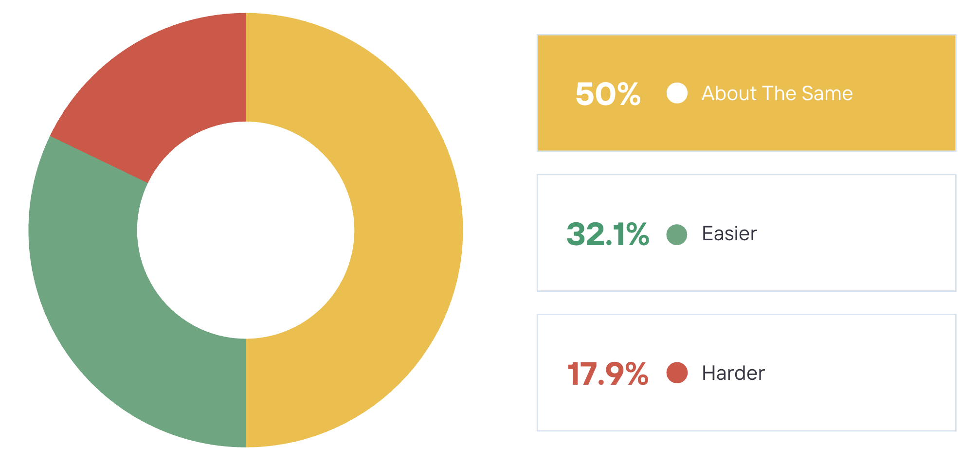980x464 pixels.
Task: Select the 17.9% figure
Action: pyautogui.click(x=607, y=374)
